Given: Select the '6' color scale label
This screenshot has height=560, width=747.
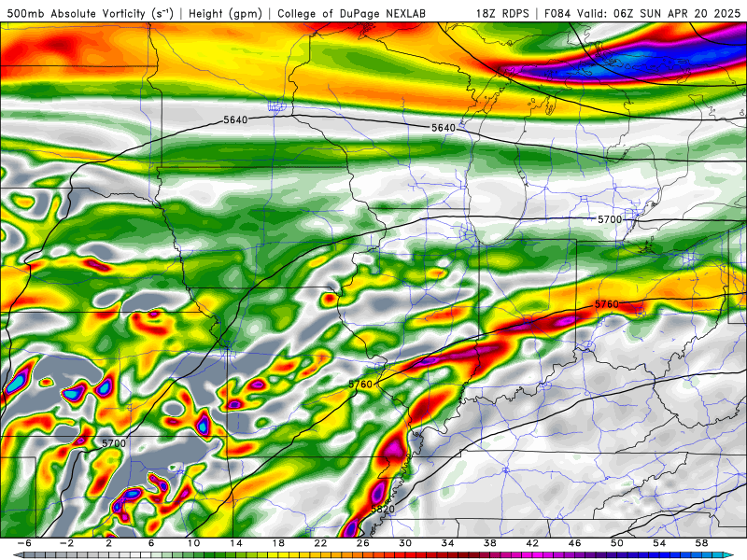Looking at the screenshot, I should tap(151, 543).
